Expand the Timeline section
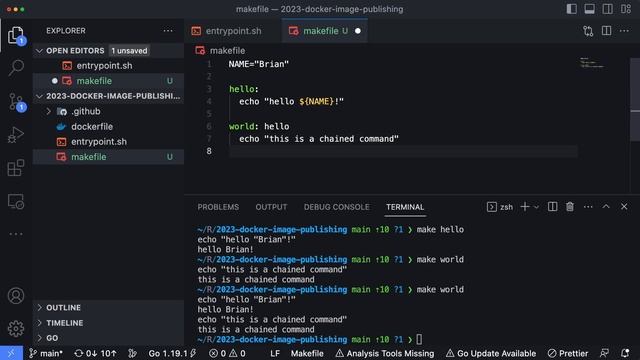Screen dimensions: 640x360 coord(108,323)
